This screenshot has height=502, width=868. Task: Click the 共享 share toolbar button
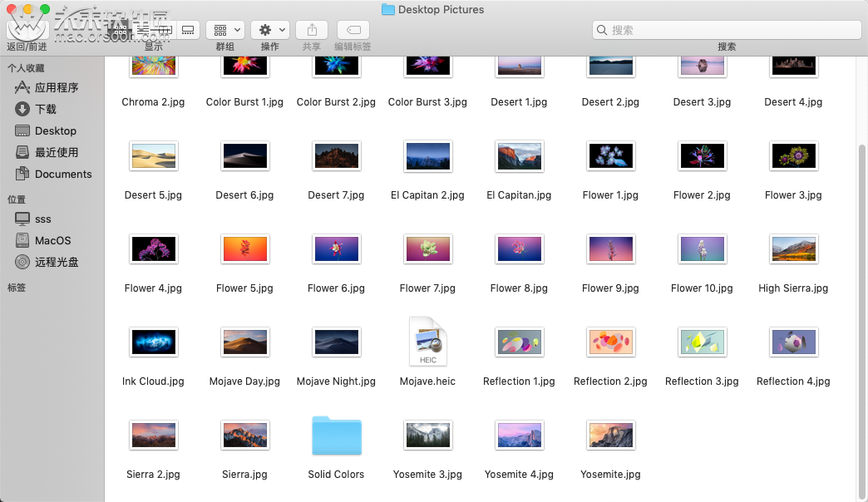312,30
